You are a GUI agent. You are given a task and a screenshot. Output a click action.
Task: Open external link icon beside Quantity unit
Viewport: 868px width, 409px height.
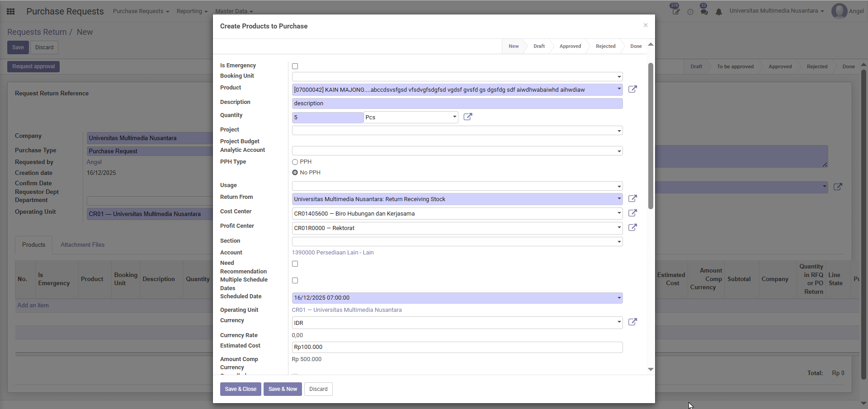pyautogui.click(x=468, y=117)
